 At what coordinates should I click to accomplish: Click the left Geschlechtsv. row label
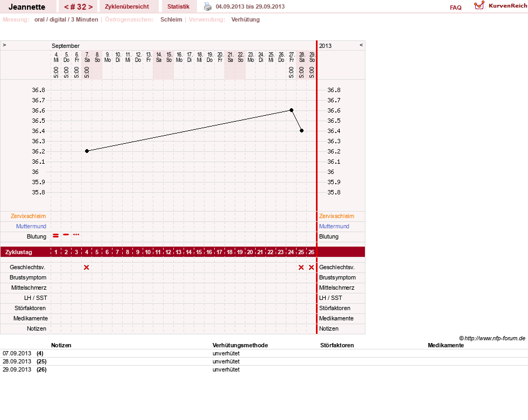pyautogui.click(x=27, y=268)
